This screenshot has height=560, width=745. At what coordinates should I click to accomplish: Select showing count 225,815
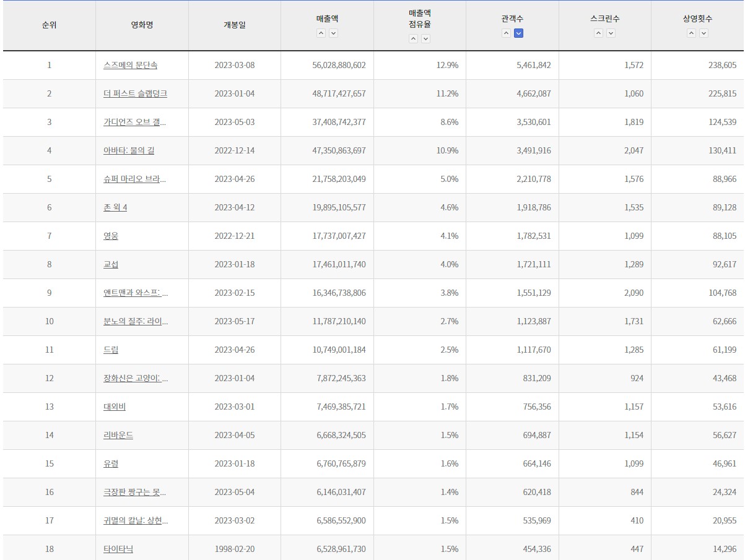723,93
